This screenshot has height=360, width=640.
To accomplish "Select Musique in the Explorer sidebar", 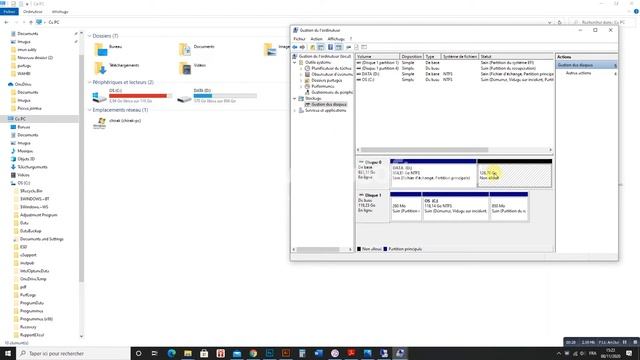I will (x=25, y=151).
